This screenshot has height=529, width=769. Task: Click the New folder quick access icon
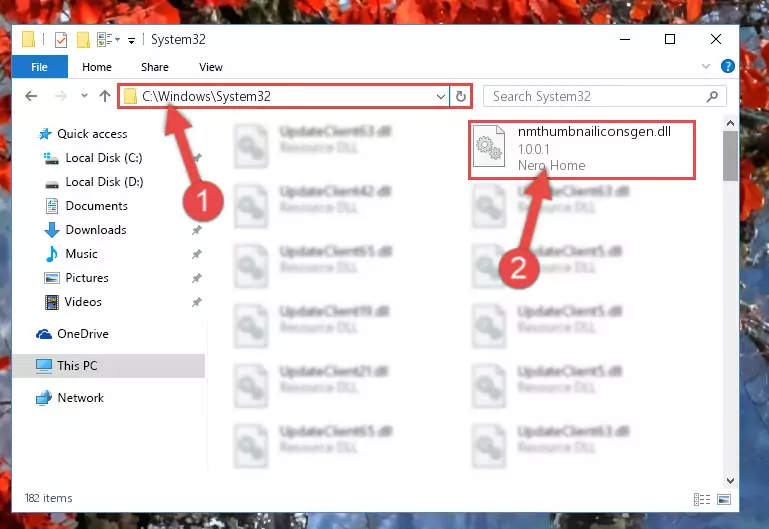83,39
